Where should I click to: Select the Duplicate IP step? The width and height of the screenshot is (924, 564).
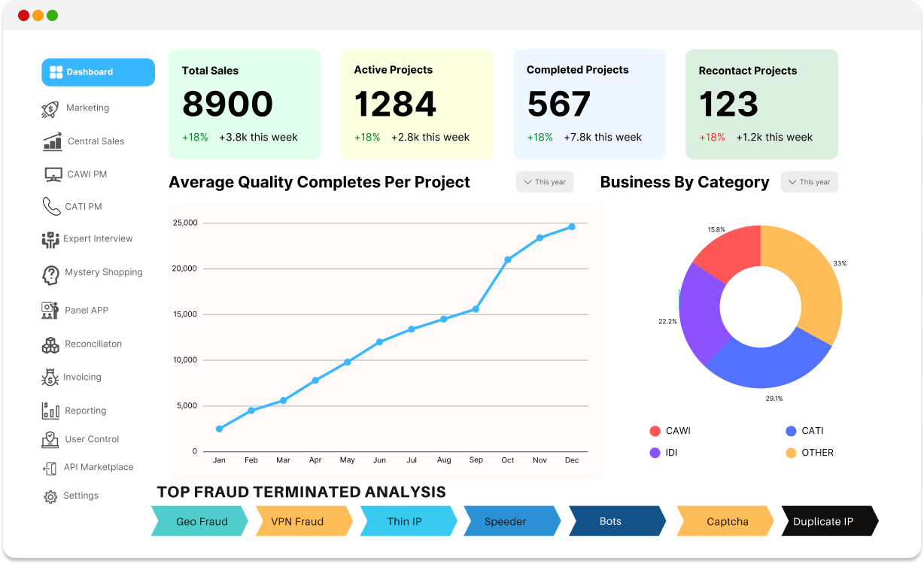(x=830, y=521)
